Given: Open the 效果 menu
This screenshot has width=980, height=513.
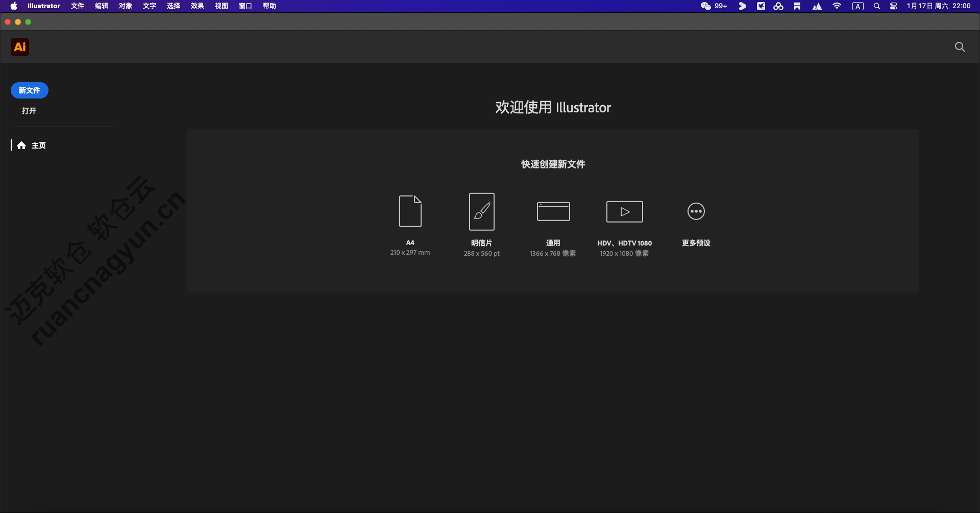Looking at the screenshot, I should [x=197, y=6].
